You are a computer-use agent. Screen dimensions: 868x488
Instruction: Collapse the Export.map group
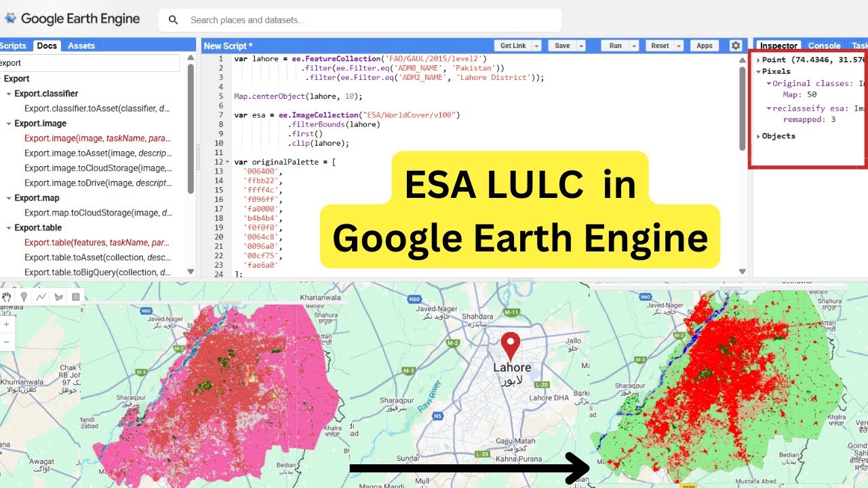[x=9, y=199]
